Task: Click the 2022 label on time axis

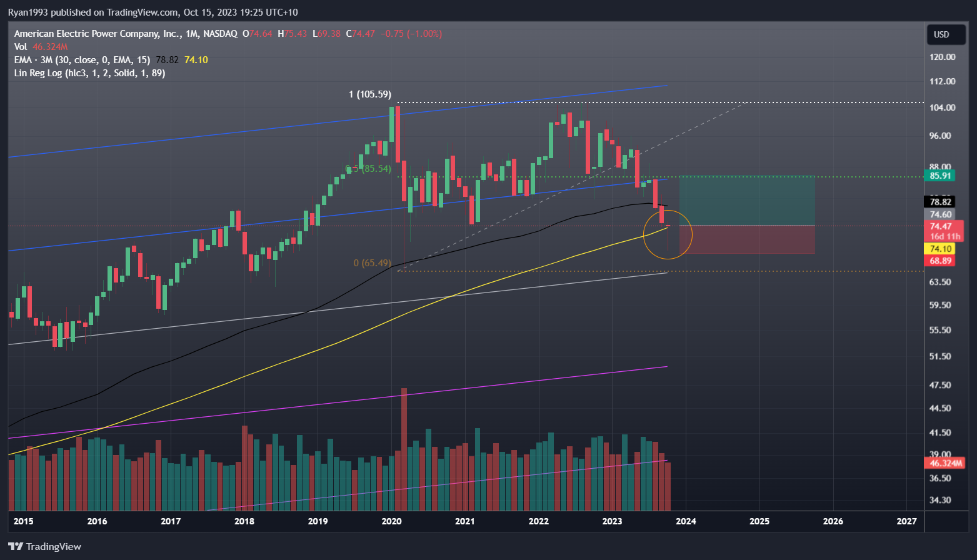Action: [539, 521]
